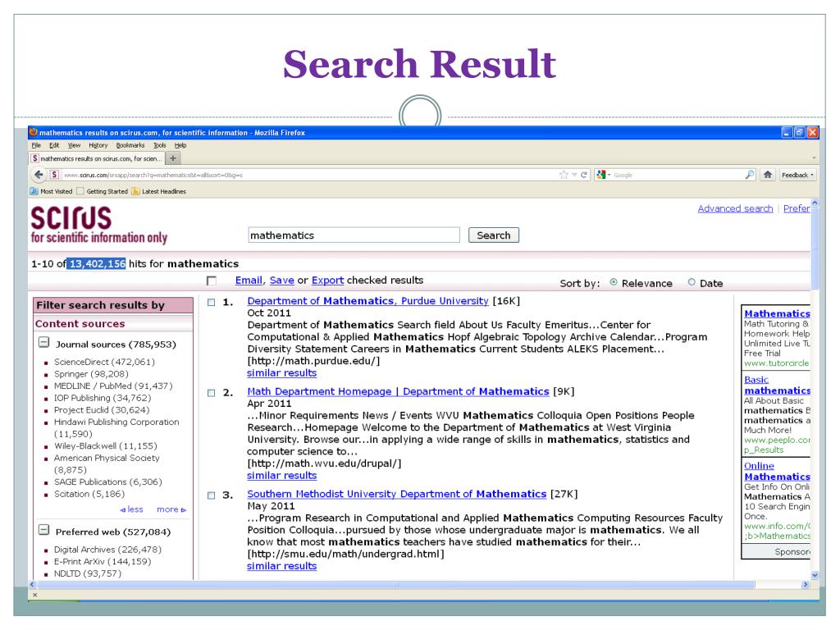Collapse the Journal sources group
Screen dimensions: 840x630
[x=44, y=342]
